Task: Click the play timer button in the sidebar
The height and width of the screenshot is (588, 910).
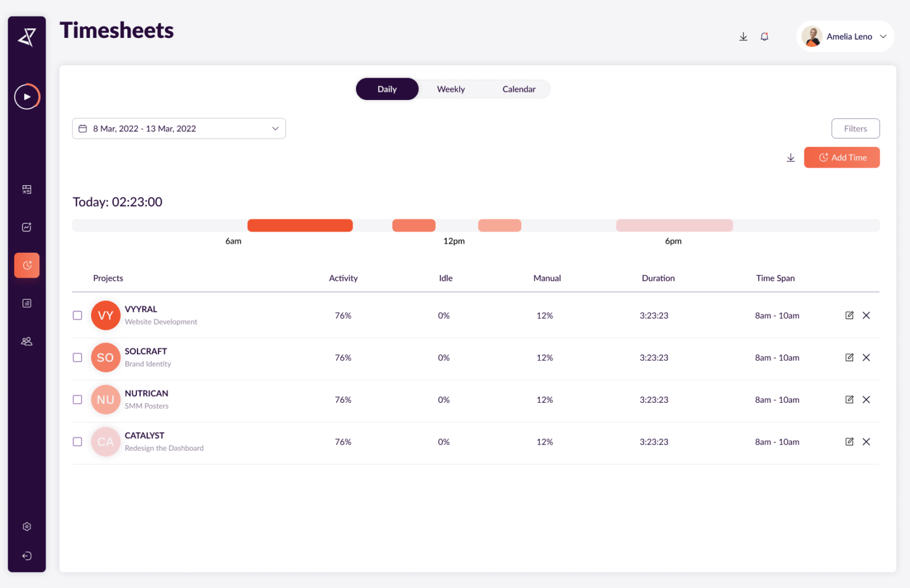Action: (x=27, y=97)
